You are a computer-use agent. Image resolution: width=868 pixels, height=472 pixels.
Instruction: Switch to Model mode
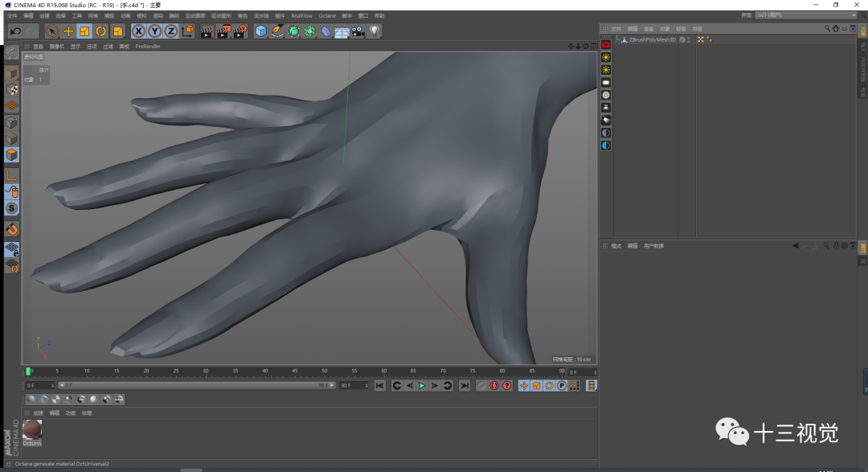point(11,73)
